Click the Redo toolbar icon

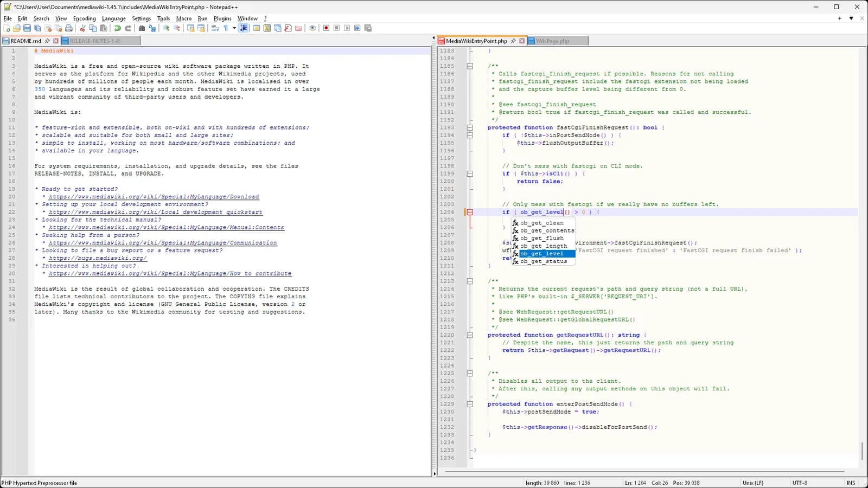tap(127, 28)
